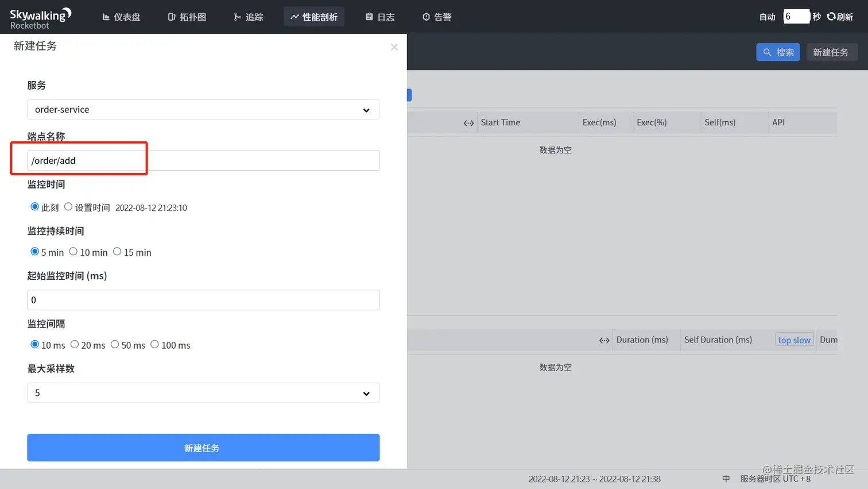868x489 pixels.
Task: Select the 20 ms interval option
Action: 75,344
